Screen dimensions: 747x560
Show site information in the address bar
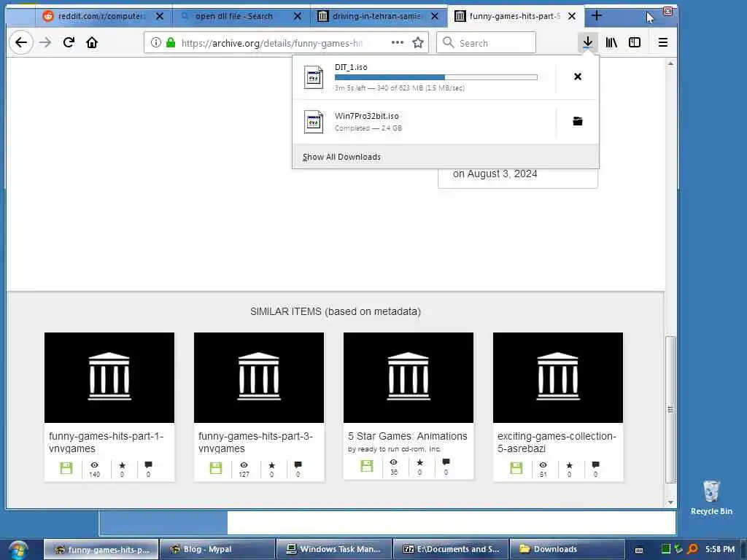[156, 43]
